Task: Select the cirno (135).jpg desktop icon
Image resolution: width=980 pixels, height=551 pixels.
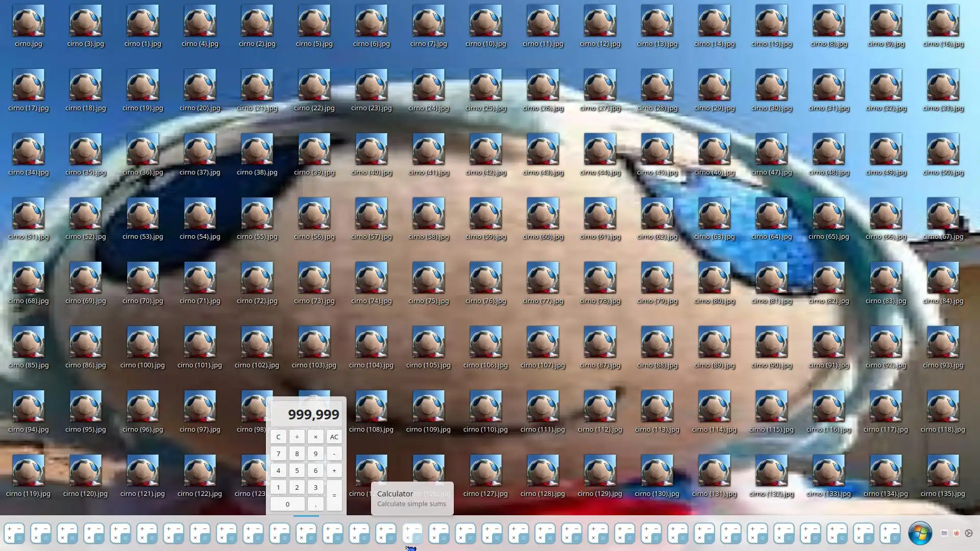Action: (943, 471)
